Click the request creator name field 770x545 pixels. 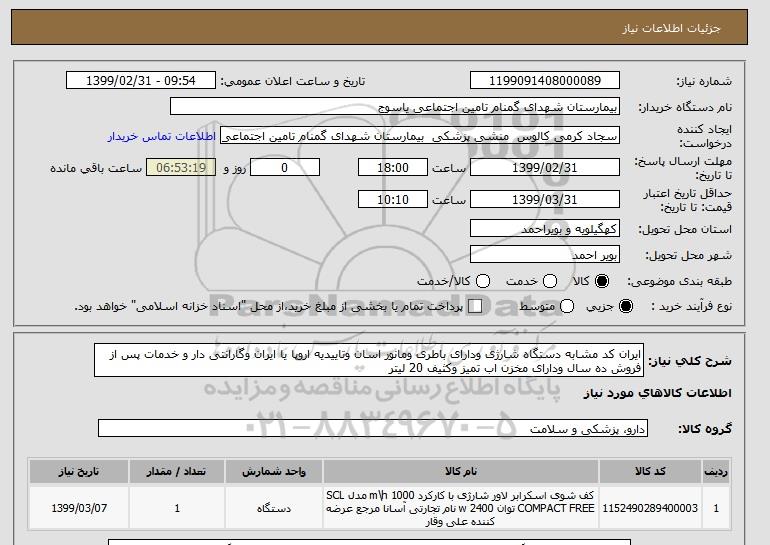point(420,136)
